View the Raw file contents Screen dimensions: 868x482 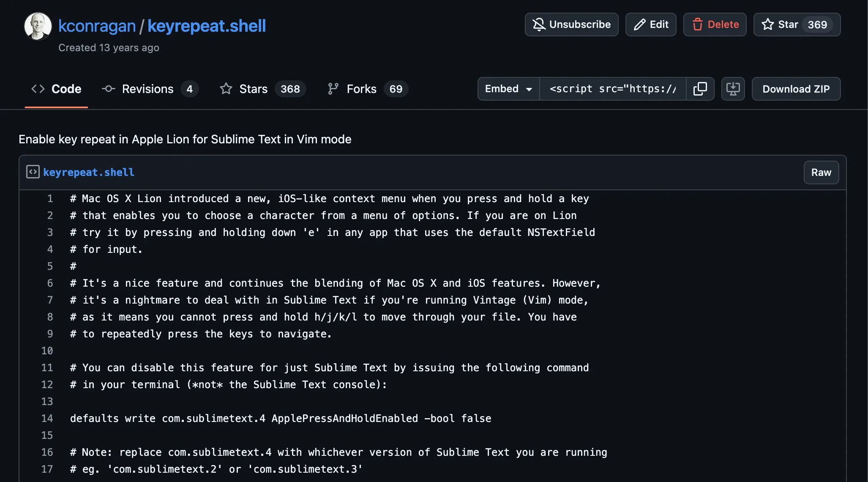click(x=821, y=172)
